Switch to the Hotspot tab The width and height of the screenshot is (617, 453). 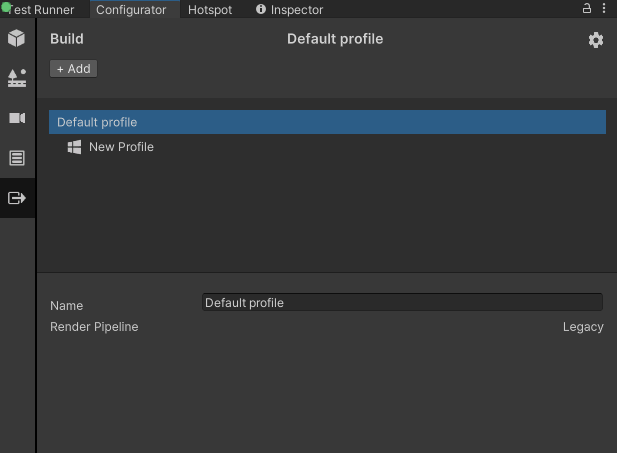pyautogui.click(x=210, y=10)
